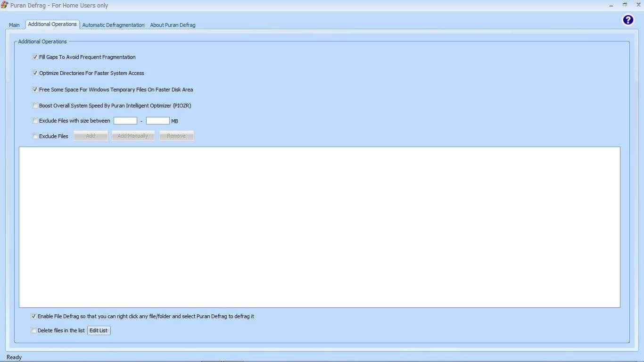Viewport: 644px width, 362px height.
Task: Click inside the excluded files list box
Action: [320, 227]
